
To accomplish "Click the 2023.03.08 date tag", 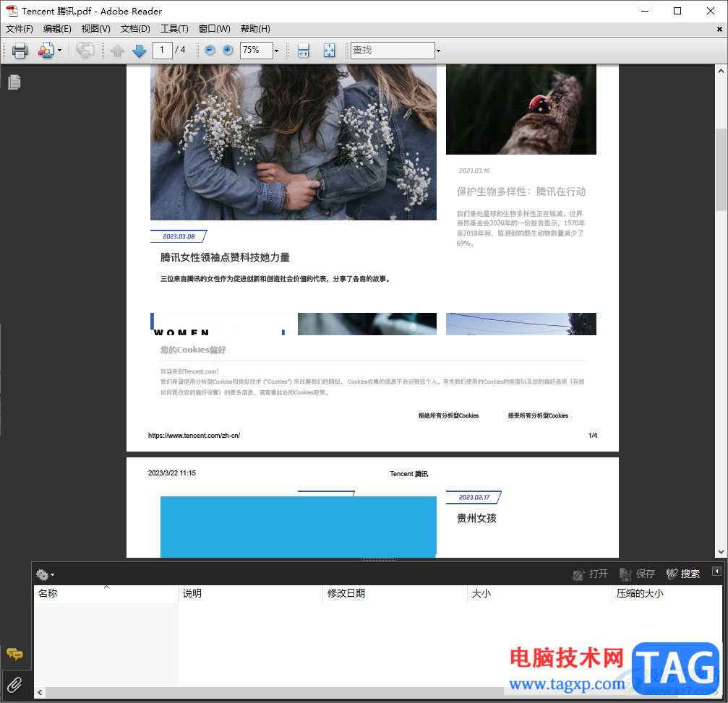I will tap(179, 237).
